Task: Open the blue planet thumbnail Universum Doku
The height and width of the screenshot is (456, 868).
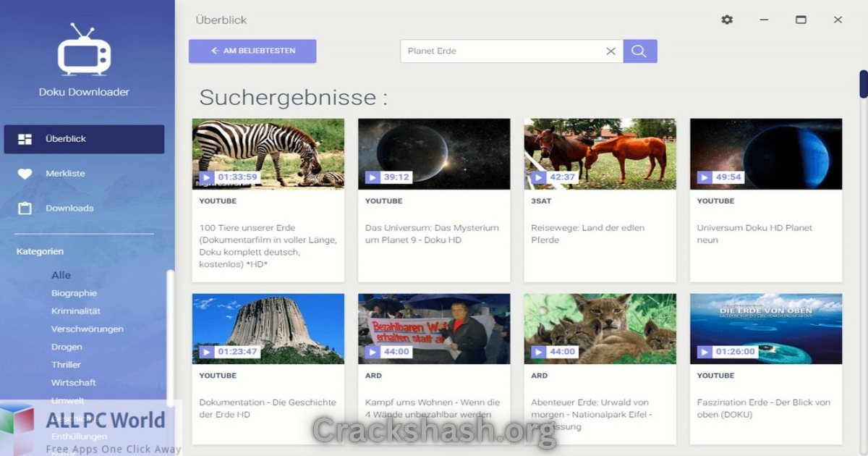Action: pos(766,154)
